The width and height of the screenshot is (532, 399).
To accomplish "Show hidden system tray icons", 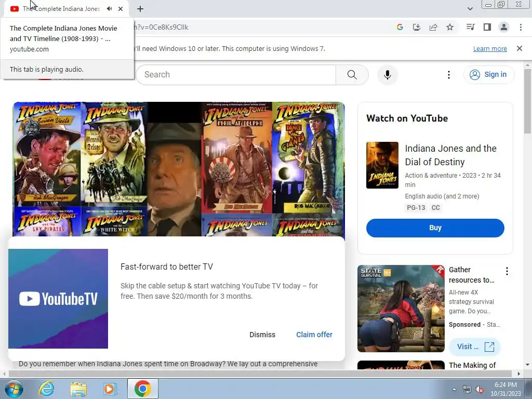I will [x=454, y=389].
